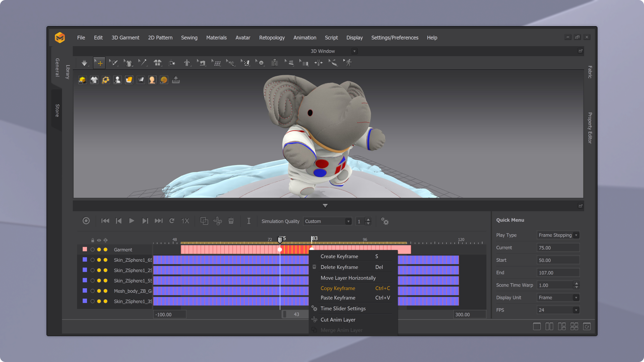Click the Current frame input field showing 75.00

558,247
